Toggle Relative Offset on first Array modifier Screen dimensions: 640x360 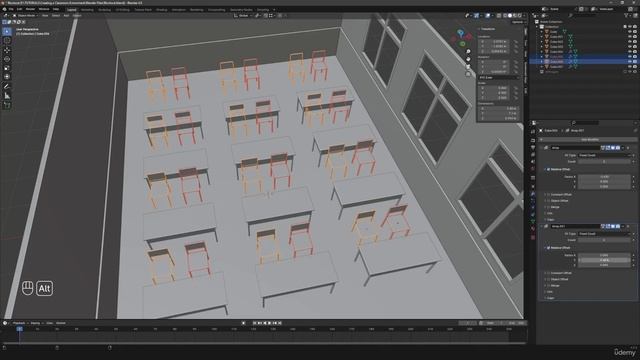549,169
